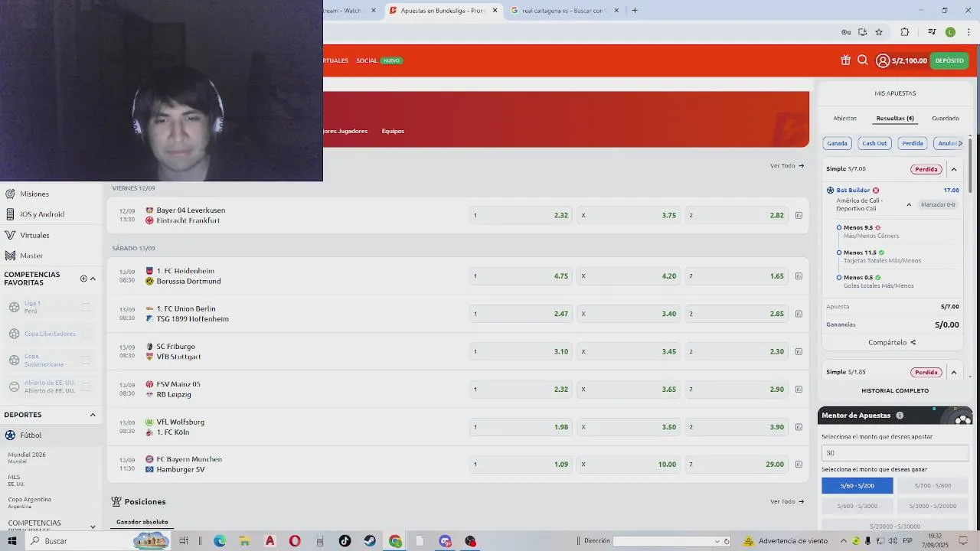Open the Social menu item
Image resolution: width=980 pixels, height=551 pixels.
[367, 60]
